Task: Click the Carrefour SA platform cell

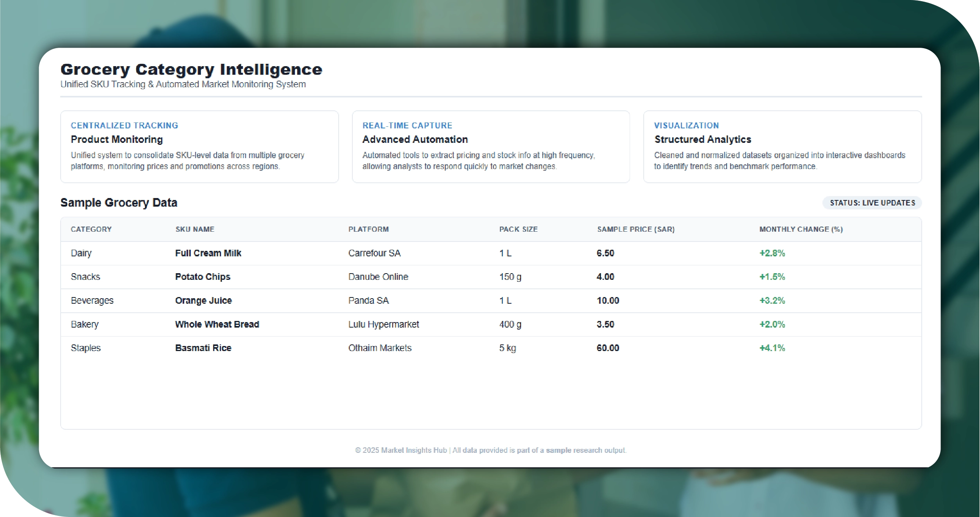Action: 374,253
